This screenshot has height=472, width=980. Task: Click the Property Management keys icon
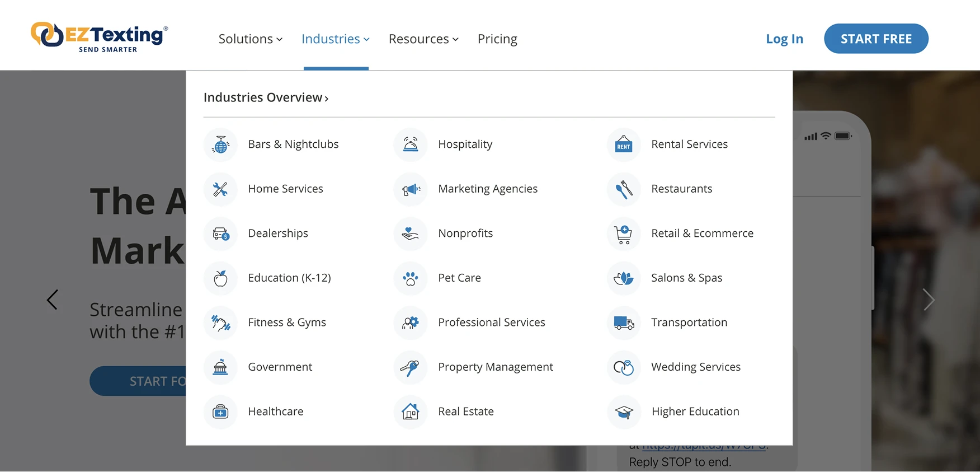411,367
